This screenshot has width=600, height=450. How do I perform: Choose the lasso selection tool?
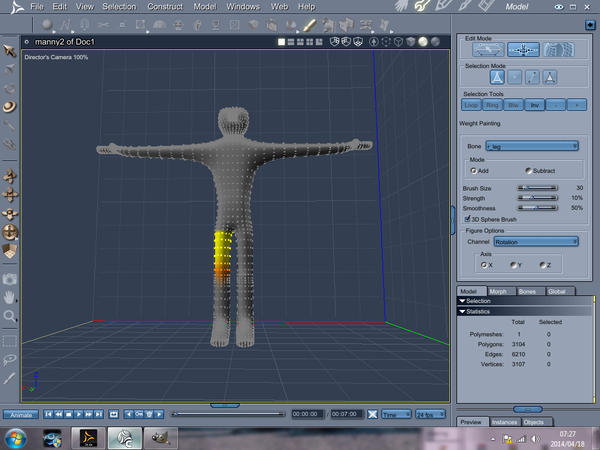[x=9, y=359]
